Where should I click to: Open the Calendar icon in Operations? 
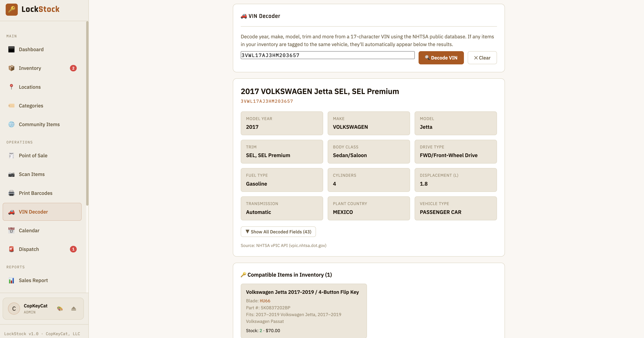point(12,230)
